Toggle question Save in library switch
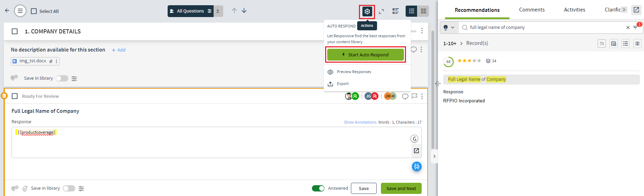Viewport: 644px width, 196px height. pyautogui.click(x=69, y=188)
